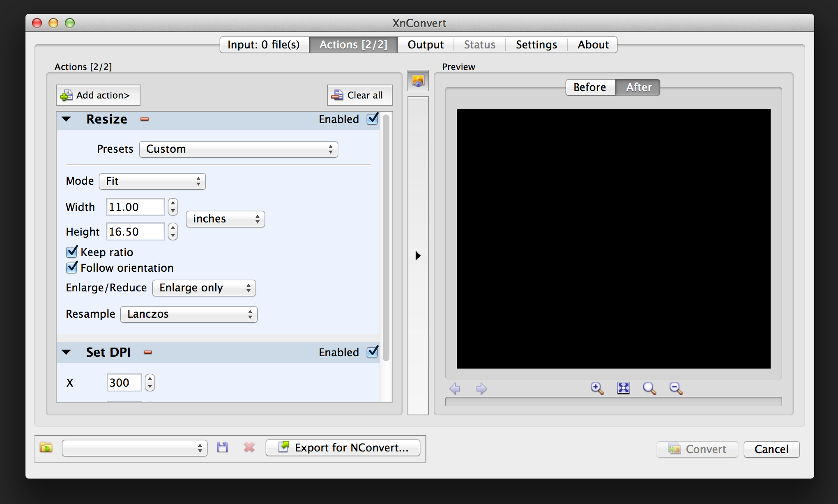Viewport: 838px width, 504px height.
Task: Click the actions list vertical scrollbar
Action: click(x=386, y=238)
